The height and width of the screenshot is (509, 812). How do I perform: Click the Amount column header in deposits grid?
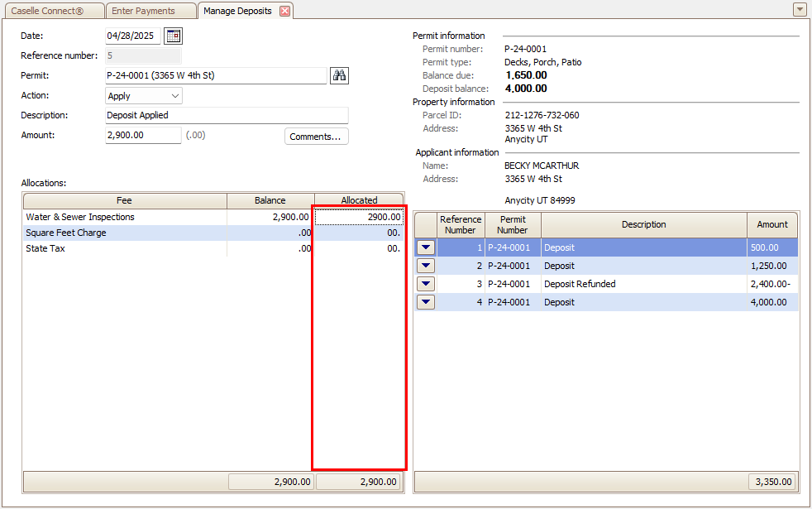(771, 224)
